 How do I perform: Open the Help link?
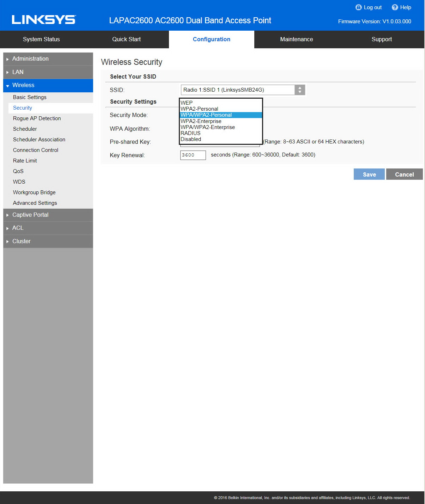406,7
